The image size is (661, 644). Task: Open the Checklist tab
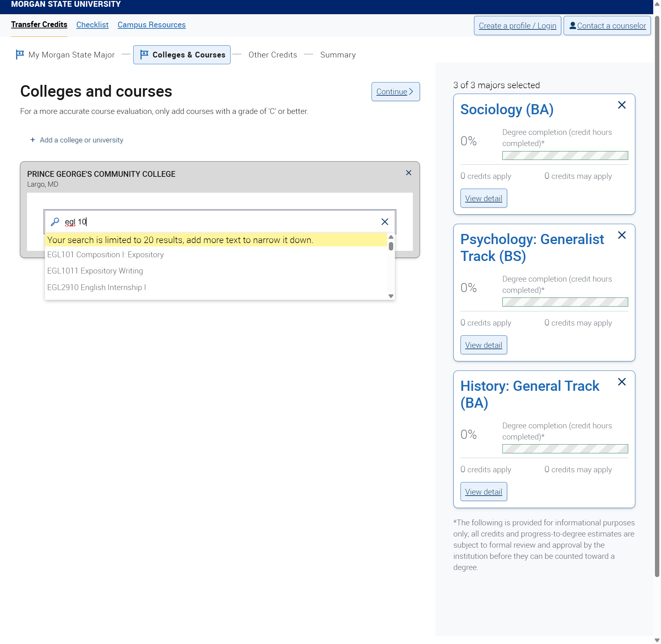coord(92,25)
